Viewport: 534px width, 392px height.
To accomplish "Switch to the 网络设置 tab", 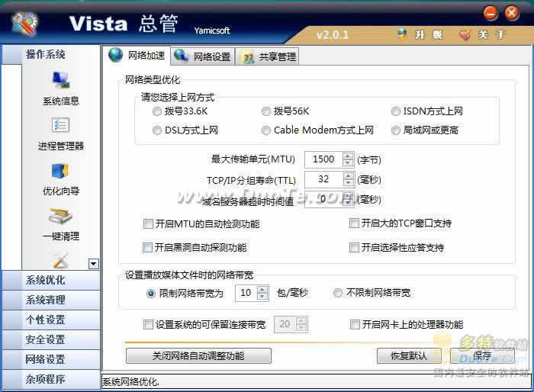I will point(203,56).
